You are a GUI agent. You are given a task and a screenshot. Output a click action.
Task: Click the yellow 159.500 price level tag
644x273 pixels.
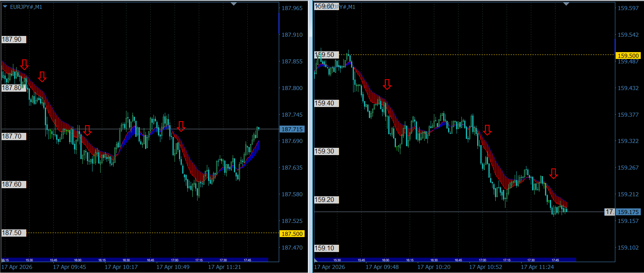[628, 56]
